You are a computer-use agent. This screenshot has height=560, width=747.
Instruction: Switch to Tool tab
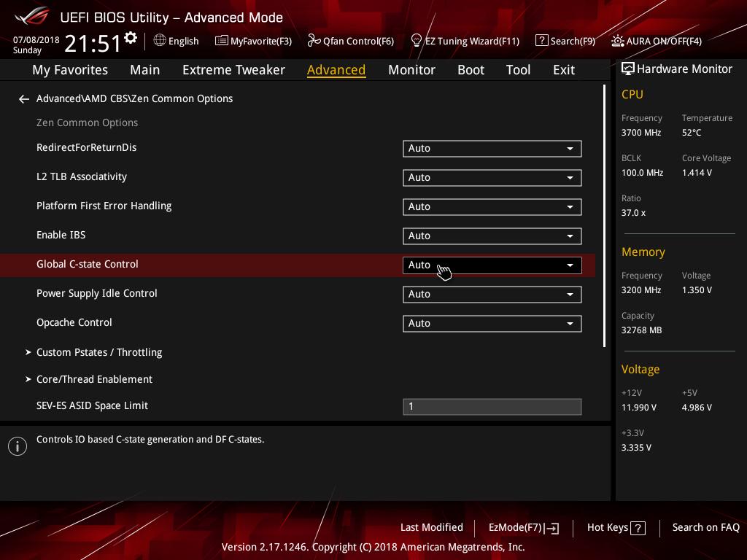click(518, 70)
